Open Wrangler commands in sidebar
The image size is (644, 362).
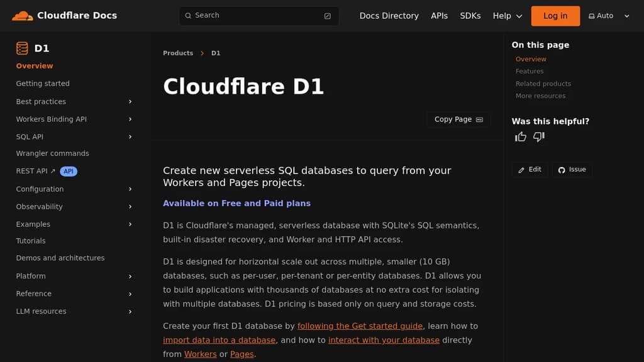point(53,153)
